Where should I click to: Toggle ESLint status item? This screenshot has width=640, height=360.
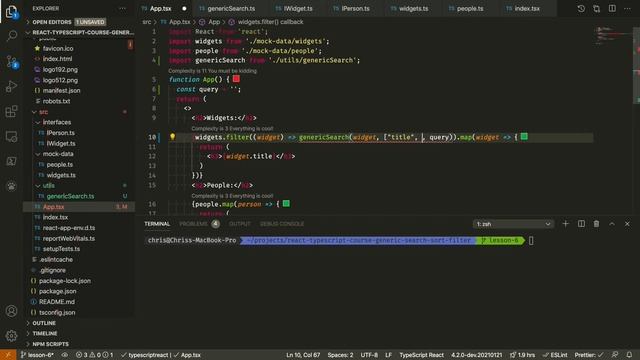coord(555,355)
